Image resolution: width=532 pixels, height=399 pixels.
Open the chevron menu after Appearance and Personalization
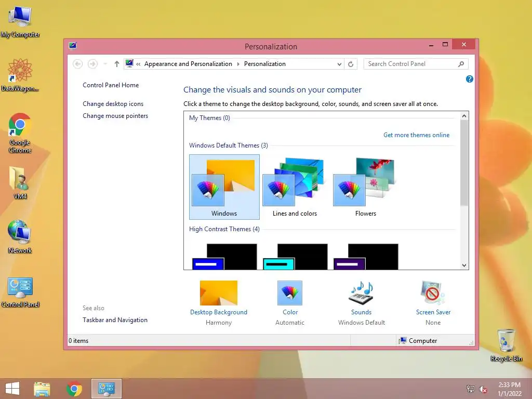click(x=238, y=64)
